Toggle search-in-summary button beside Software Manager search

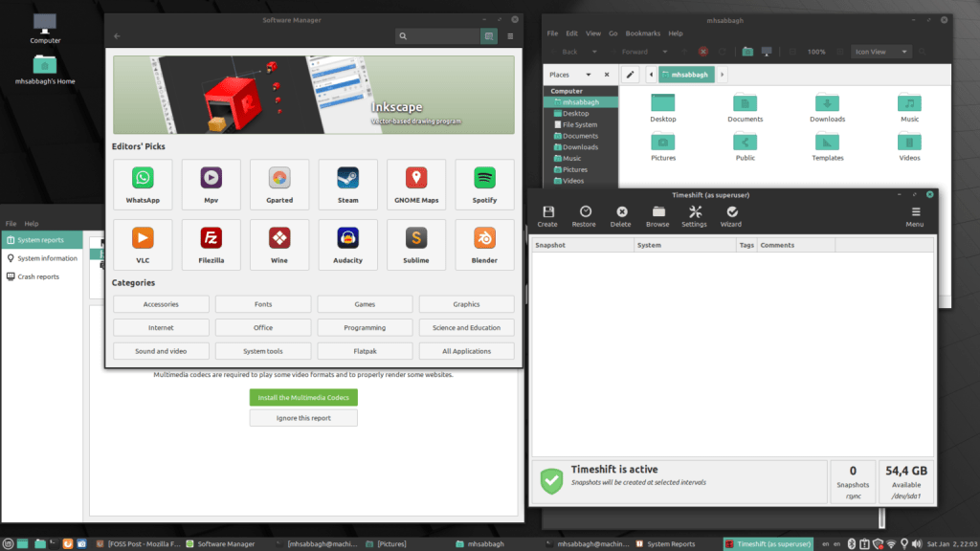point(489,36)
